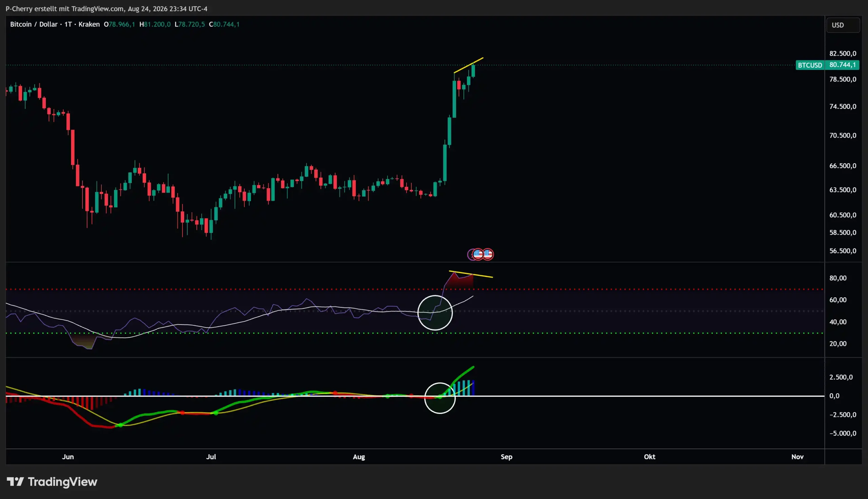This screenshot has height=499, width=868.
Task: Click the RSI 80,00 scale label
Action: pyautogui.click(x=838, y=278)
